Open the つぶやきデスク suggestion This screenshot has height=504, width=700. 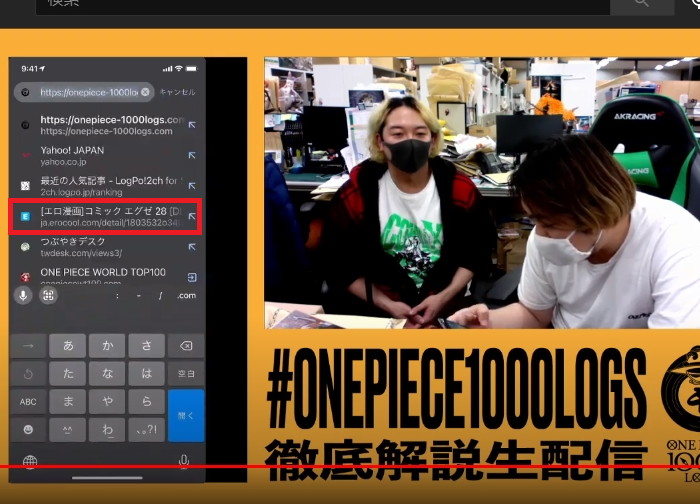(x=105, y=247)
